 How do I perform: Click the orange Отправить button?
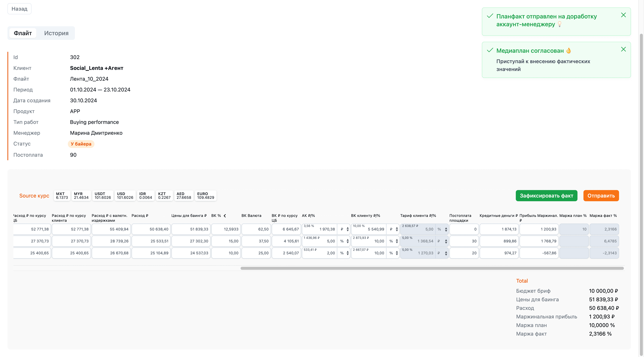pyautogui.click(x=601, y=195)
